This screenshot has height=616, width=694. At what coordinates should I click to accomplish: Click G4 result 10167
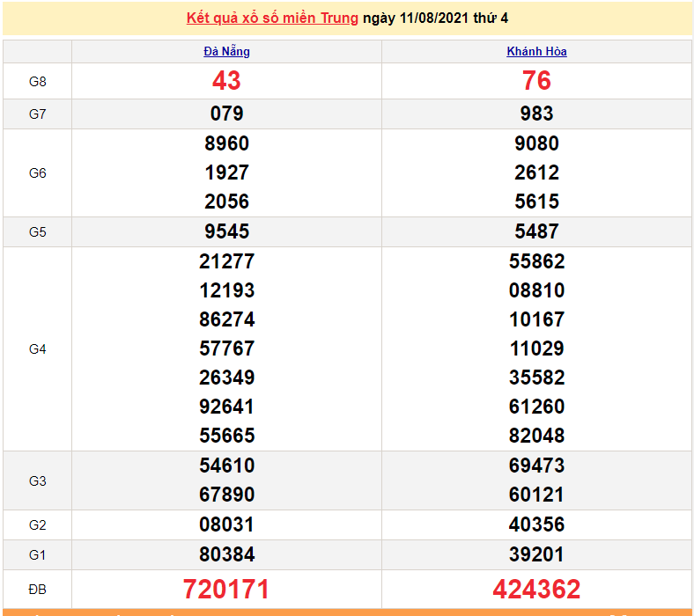tap(536, 319)
